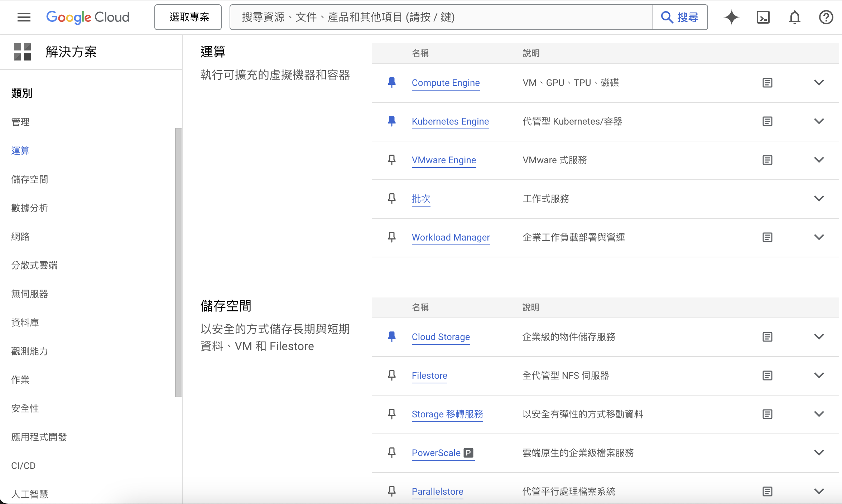
Task: Open the help question mark icon
Action: pyautogui.click(x=826, y=17)
